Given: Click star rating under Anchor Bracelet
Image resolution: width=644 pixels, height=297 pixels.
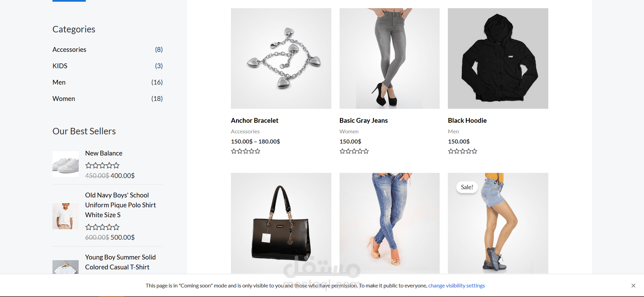Looking at the screenshot, I should pyautogui.click(x=246, y=151).
